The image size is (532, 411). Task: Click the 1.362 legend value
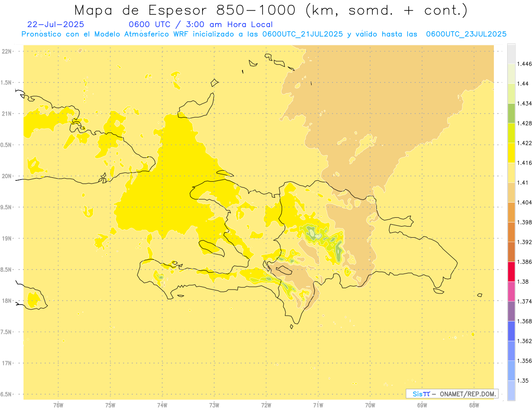pos(525,341)
